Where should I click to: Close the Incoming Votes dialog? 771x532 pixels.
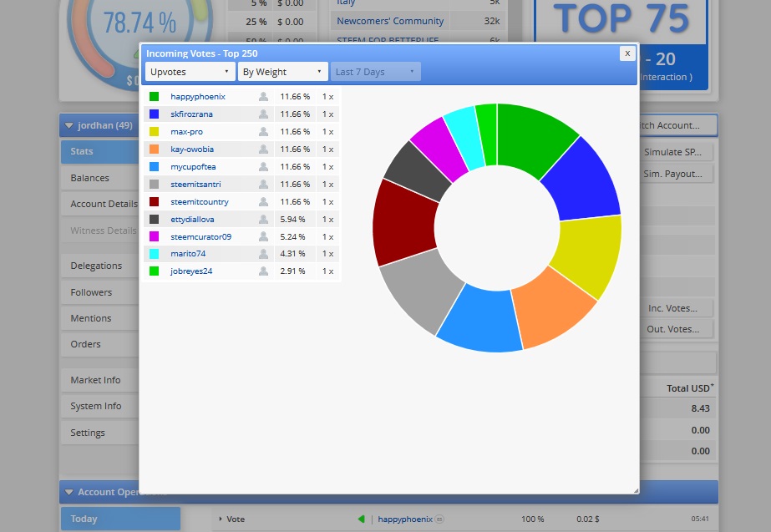[627, 53]
